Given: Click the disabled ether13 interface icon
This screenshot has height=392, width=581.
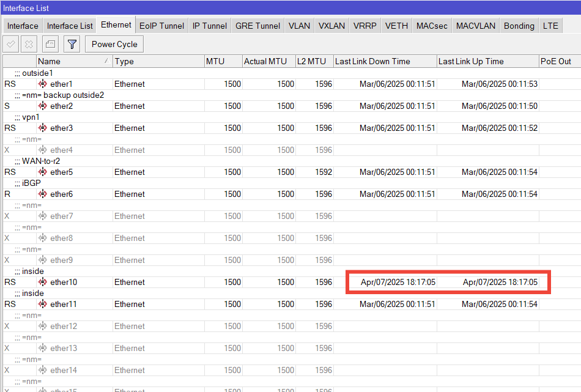Looking at the screenshot, I should pos(43,348).
